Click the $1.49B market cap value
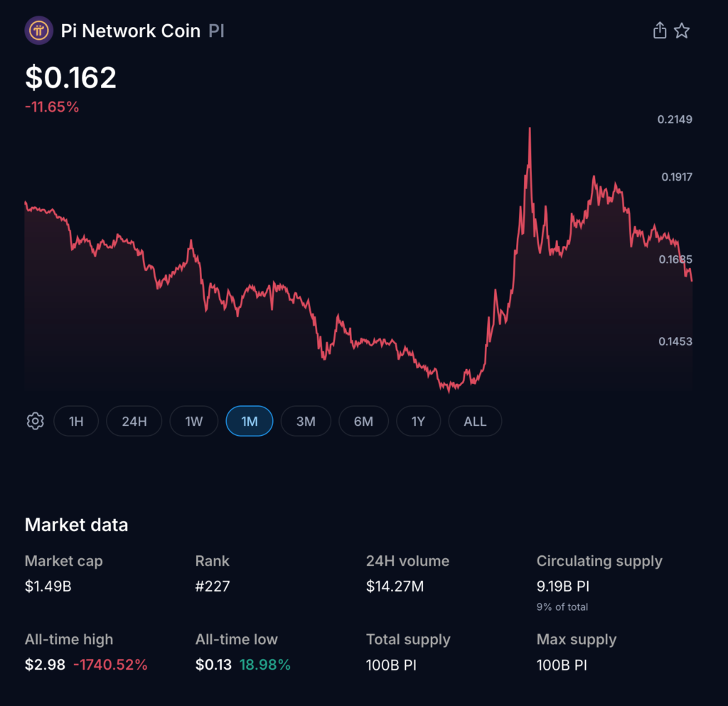The height and width of the screenshot is (706, 728). (48, 587)
